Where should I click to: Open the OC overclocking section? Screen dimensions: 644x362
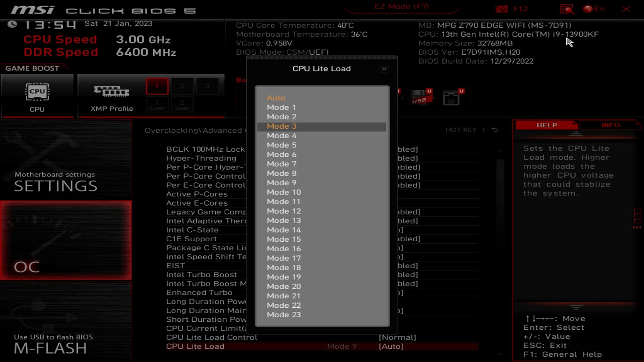click(x=66, y=241)
